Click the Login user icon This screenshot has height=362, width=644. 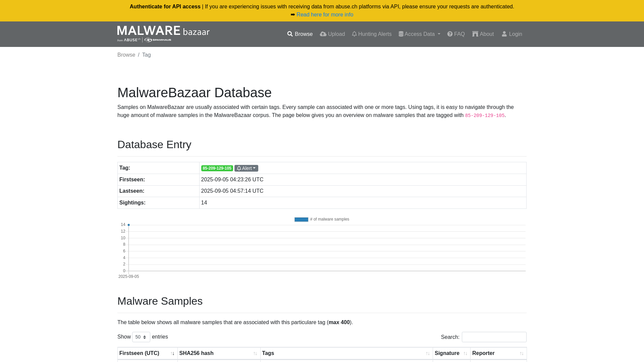coord(504,34)
